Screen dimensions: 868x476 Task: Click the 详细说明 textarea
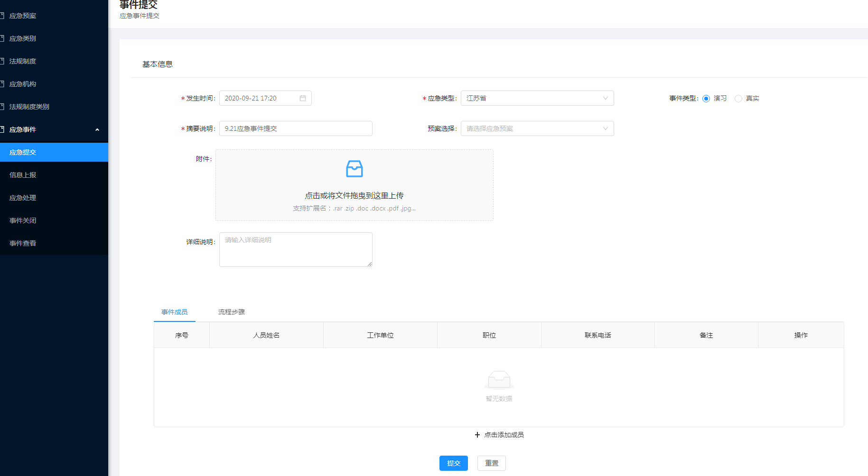tap(296, 249)
